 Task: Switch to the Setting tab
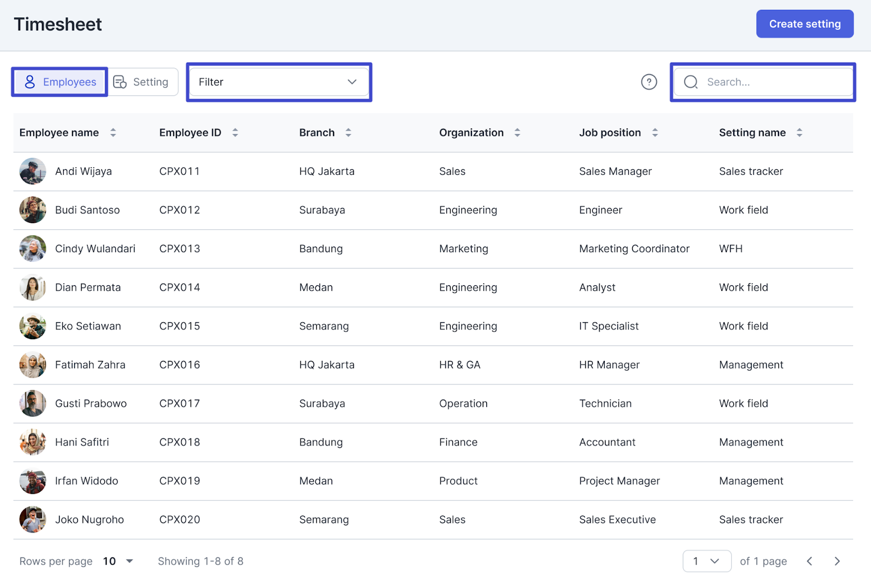(143, 82)
